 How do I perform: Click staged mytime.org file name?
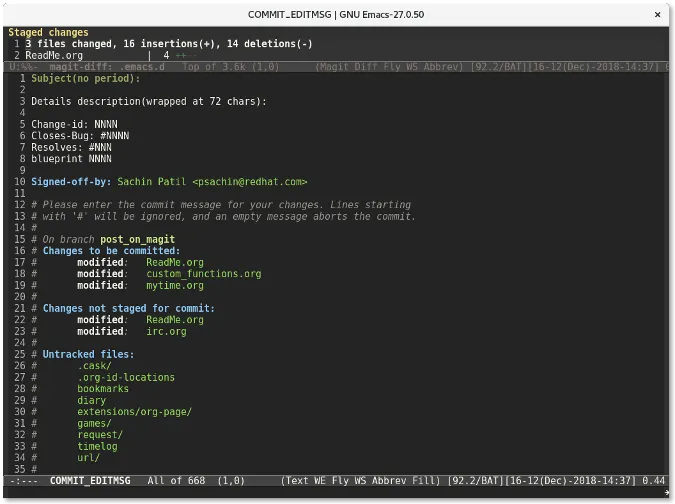tap(174, 285)
